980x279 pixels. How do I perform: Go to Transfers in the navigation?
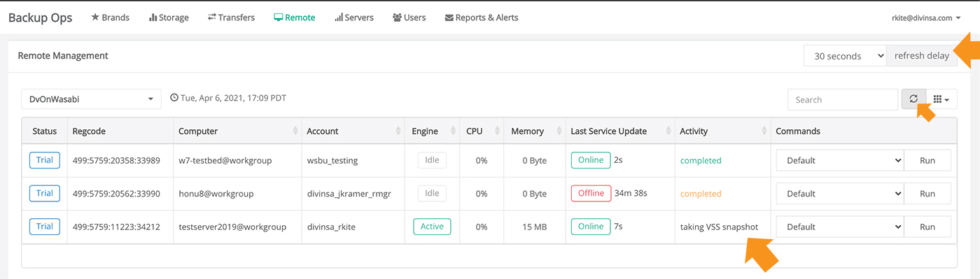pyautogui.click(x=231, y=17)
